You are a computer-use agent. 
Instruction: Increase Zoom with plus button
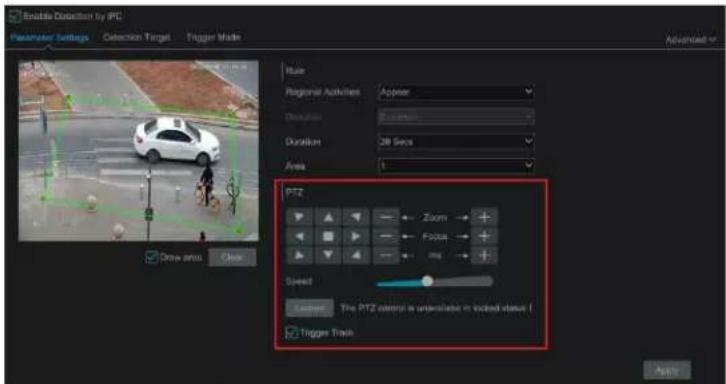point(484,217)
